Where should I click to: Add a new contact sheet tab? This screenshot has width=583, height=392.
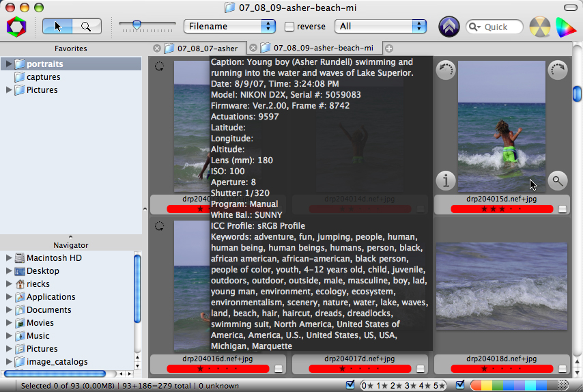tap(389, 48)
